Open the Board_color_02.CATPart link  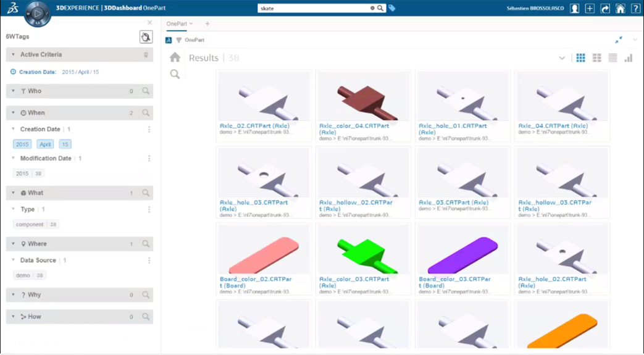[x=256, y=282]
